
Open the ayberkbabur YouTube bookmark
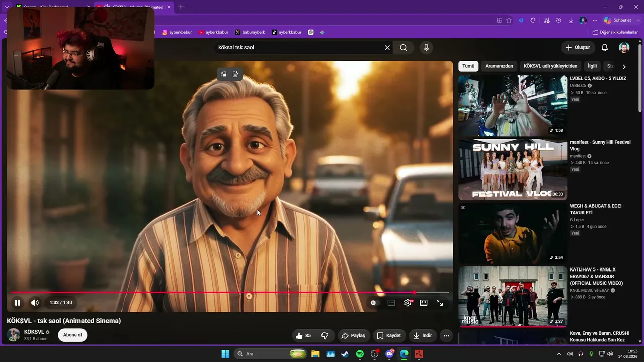[213, 32]
